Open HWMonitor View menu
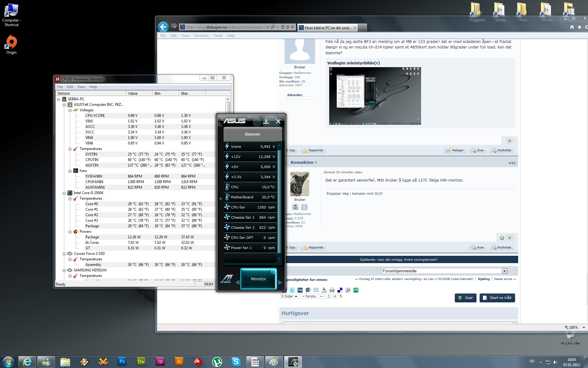 [81, 87]
